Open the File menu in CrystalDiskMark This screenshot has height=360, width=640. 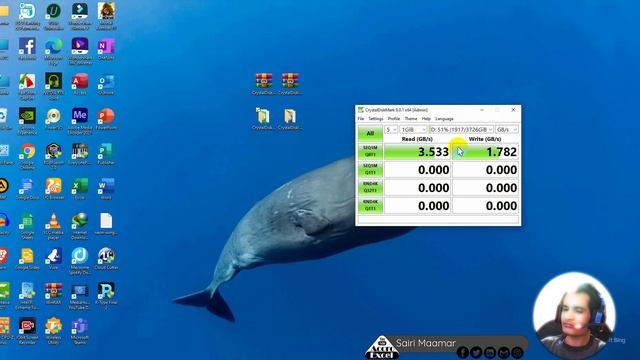(x=361, y=119)
